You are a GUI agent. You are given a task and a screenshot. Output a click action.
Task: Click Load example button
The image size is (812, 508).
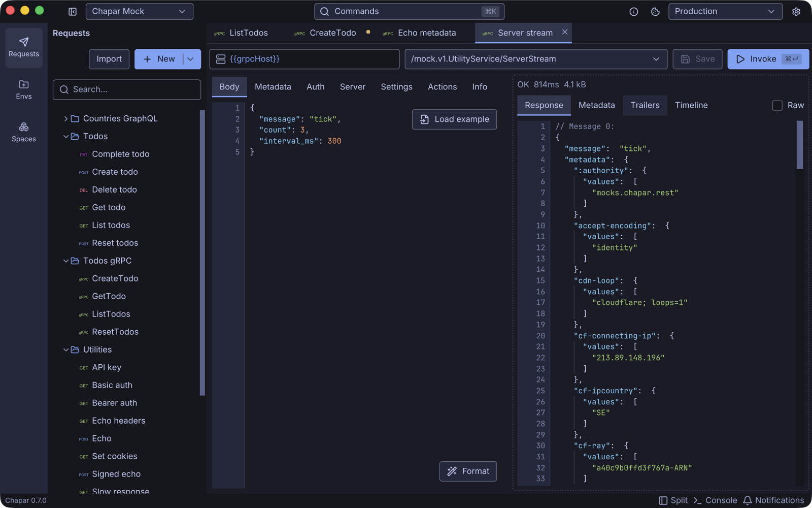(x=454, y=119)
